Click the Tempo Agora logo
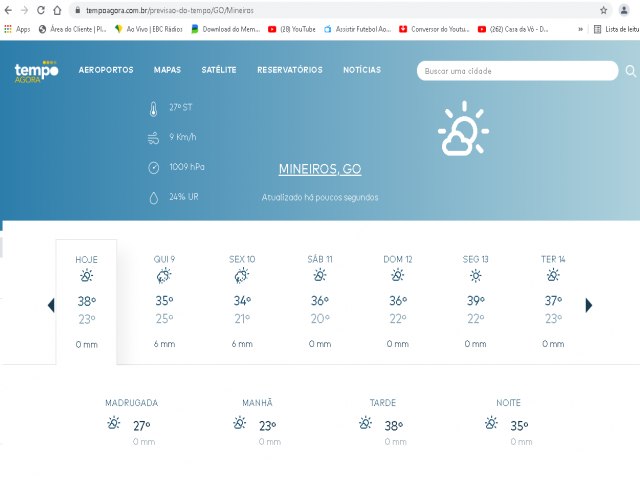 (x=37, y=71)
